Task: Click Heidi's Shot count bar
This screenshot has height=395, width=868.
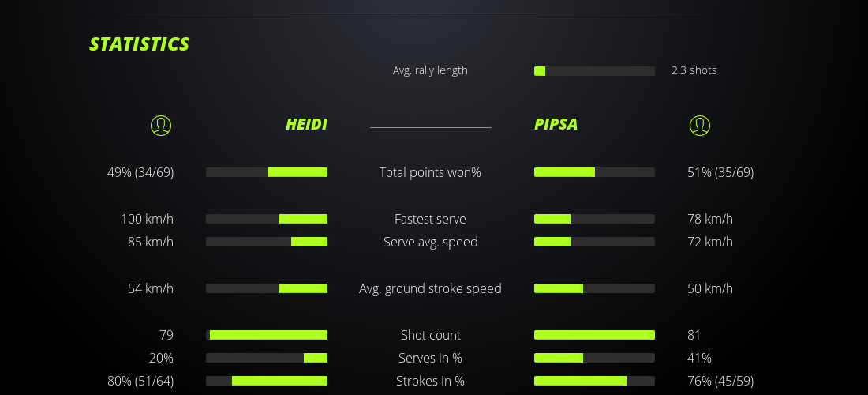Action: pos(267,335)
